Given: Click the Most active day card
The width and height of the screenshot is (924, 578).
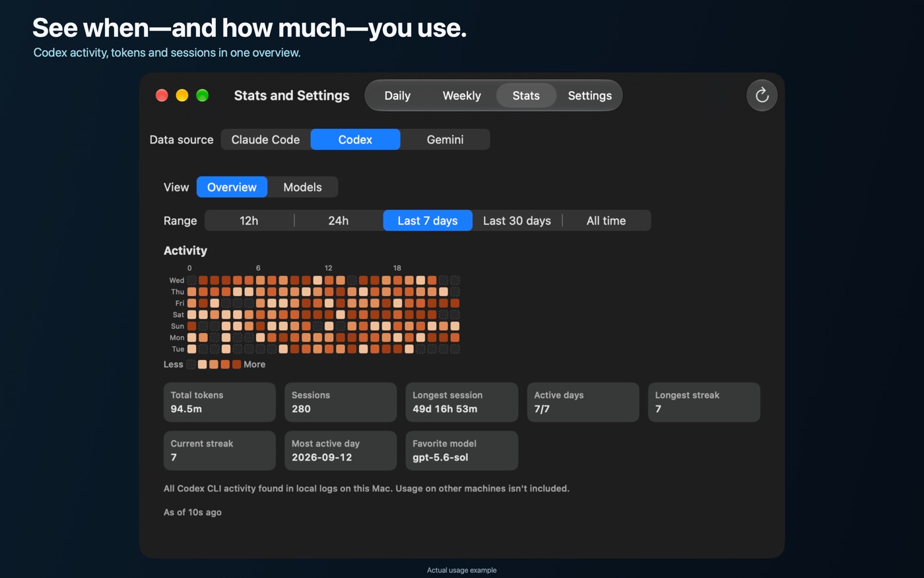Looking at the screenshot, I should [341, 451].
